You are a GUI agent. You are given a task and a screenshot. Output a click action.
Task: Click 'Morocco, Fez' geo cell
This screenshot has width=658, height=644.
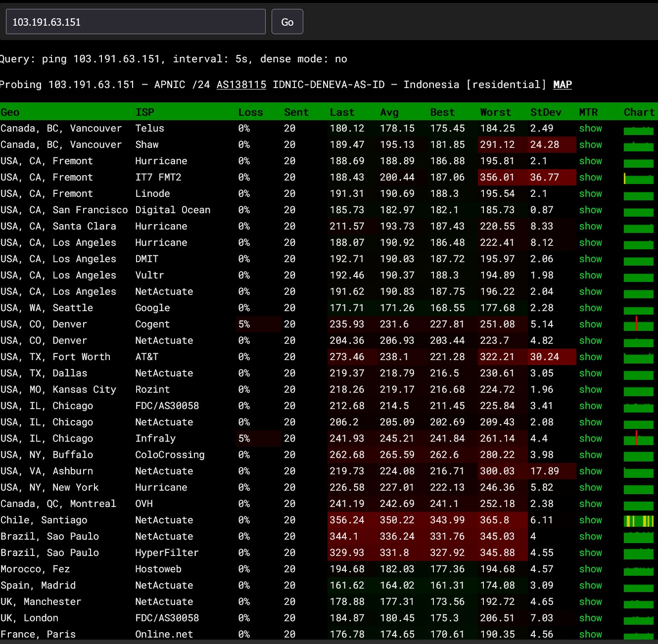(x=35, y=569)
